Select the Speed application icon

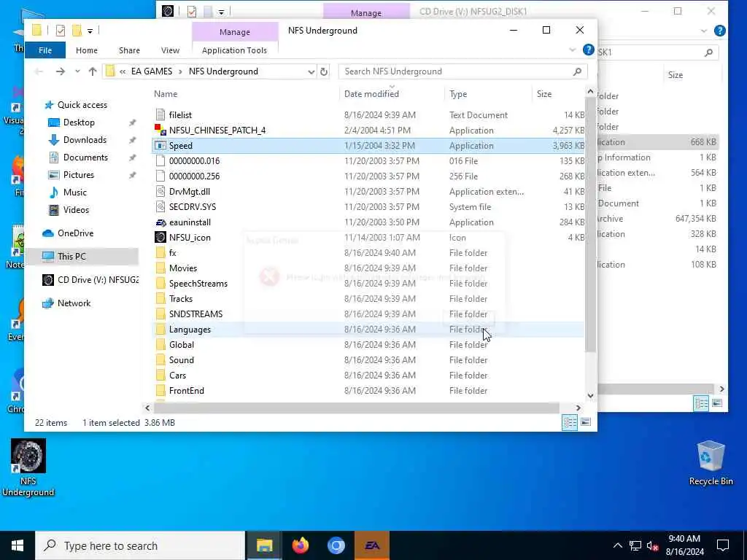click(160, 145)
